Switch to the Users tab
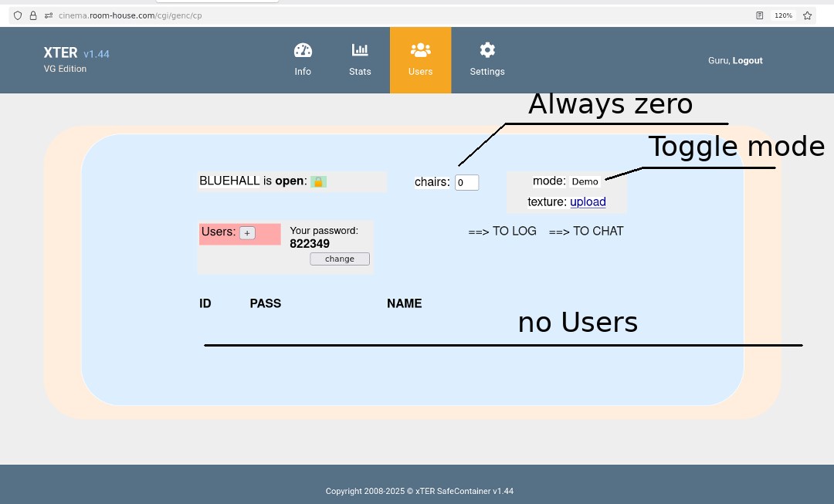The height and width of the screenshot is (504, 834). click(x=420, y=59)
